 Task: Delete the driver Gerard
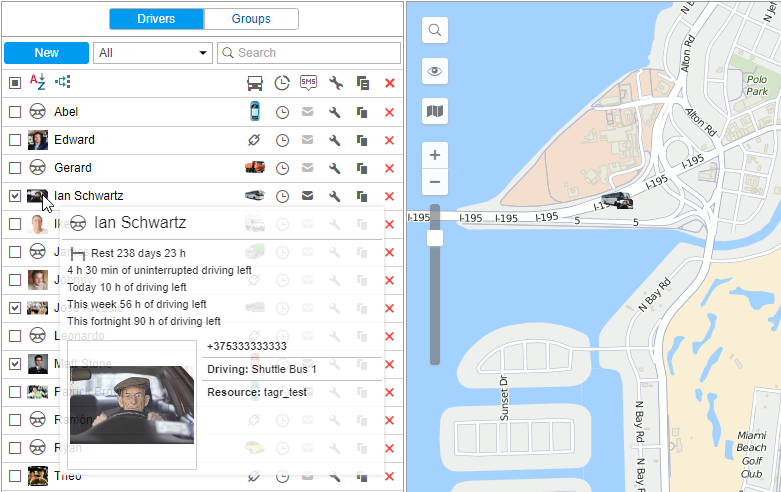tap(390, 168)
